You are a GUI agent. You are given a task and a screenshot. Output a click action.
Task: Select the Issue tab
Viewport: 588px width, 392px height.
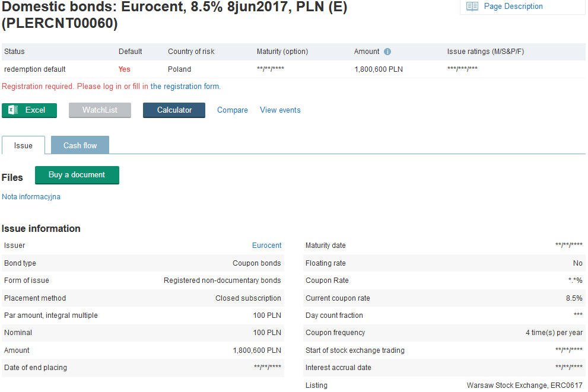pyautogui.click(x=24, y=146)
